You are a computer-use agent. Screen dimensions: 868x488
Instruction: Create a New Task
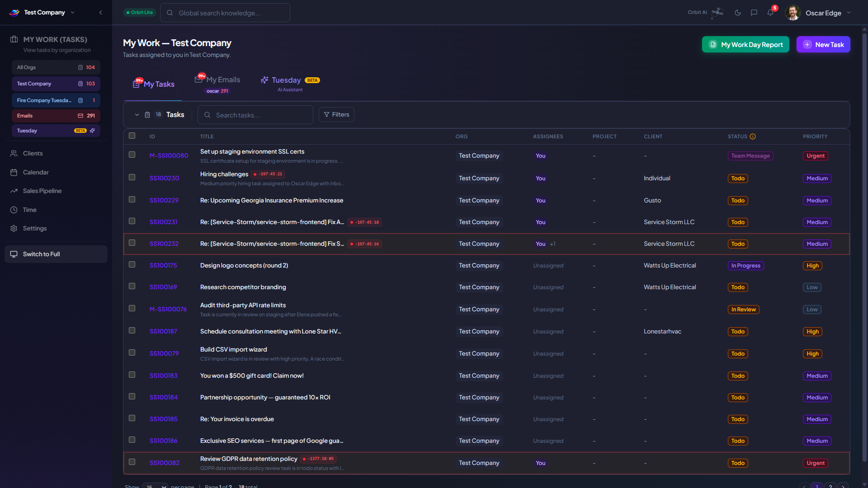point(823,44)
